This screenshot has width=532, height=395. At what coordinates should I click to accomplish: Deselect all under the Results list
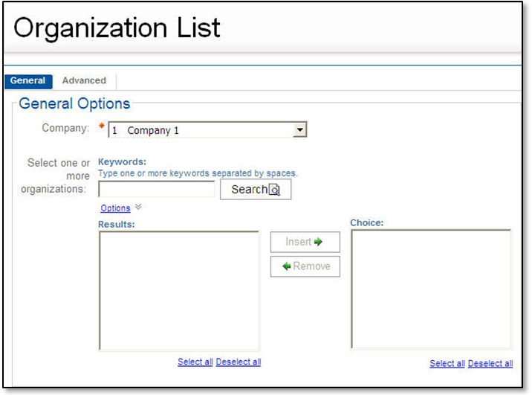(x=239, y=362)
